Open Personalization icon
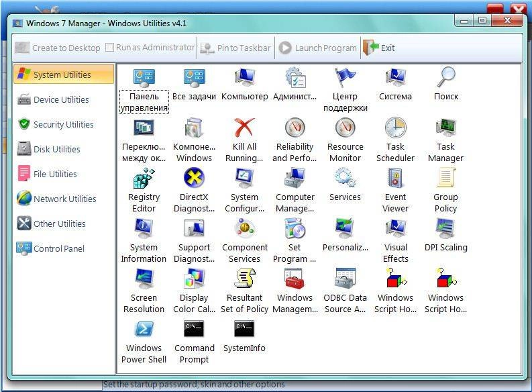Screen dimensions: 532x392 345,228
